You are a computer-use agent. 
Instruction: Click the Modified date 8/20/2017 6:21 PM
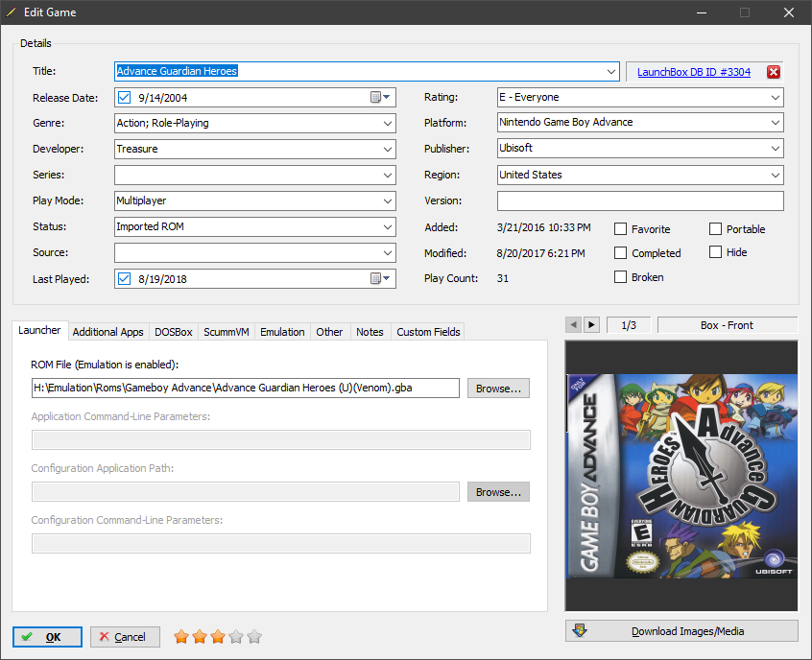tap(540, 253)
